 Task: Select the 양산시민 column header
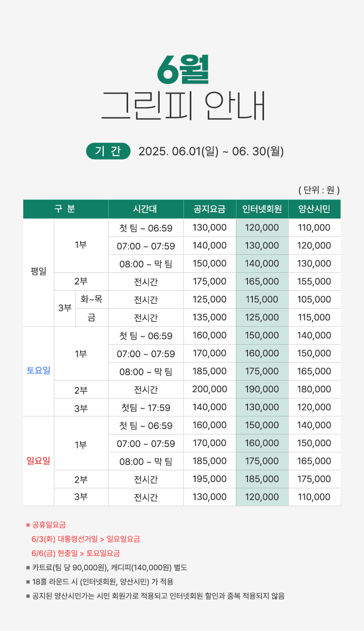pyautogui.click(x=314, y=209)
